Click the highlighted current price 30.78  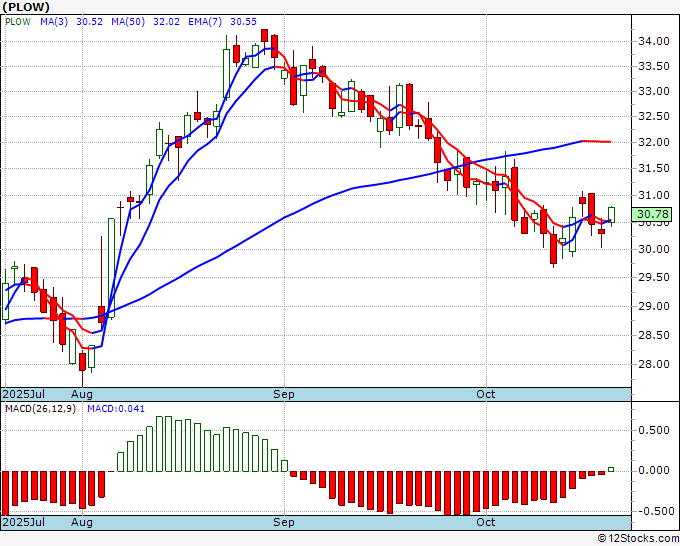[653, 214]
